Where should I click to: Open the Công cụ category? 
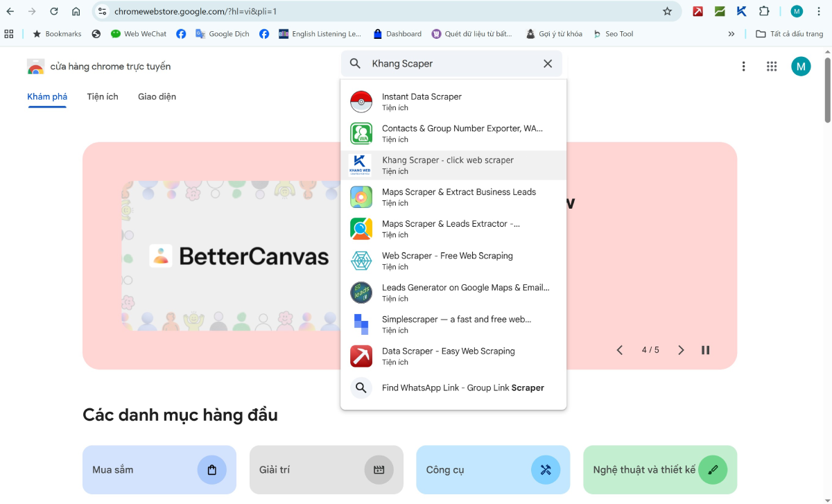point(492,469)
